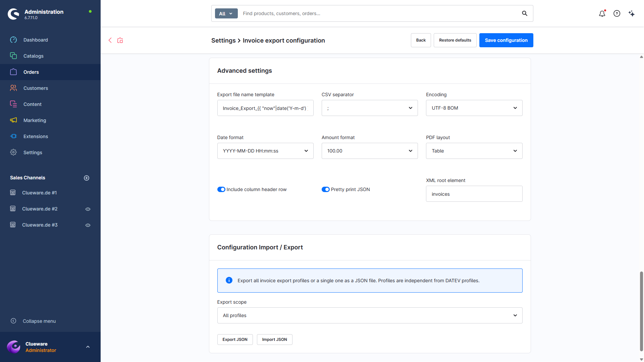Screen dimensions: 644x362
Task: Click the Back button
Action: [x=421, y=40]
